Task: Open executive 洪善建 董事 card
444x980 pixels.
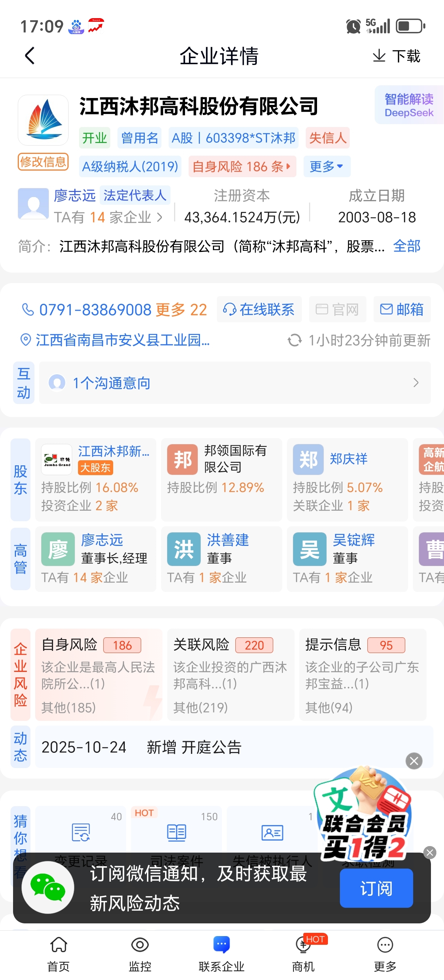Action: 222,559
